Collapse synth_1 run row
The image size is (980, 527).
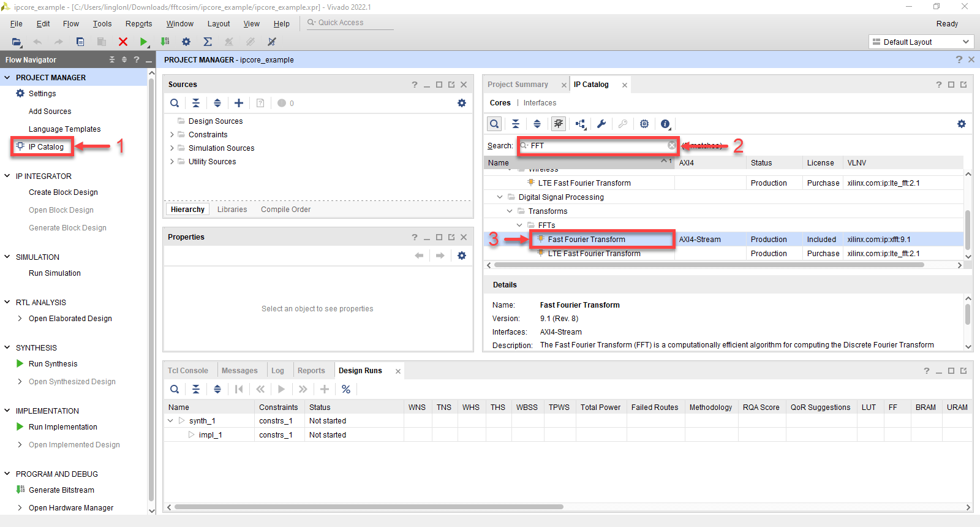170,420
